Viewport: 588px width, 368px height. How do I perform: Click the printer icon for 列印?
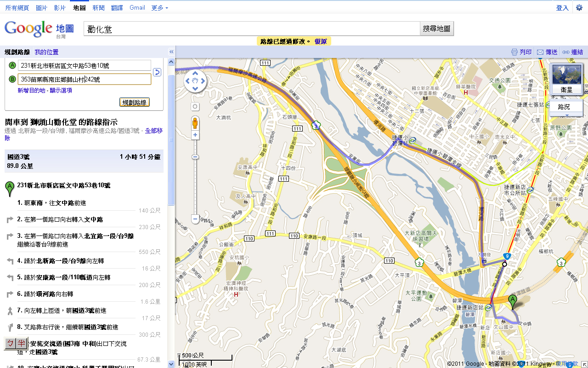coord(514,52)
